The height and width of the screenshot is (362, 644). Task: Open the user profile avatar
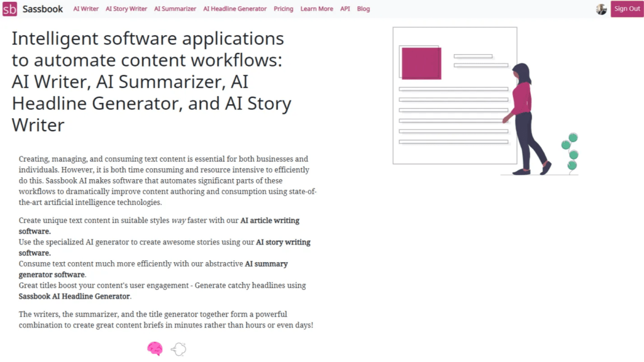tap(601, 9)
